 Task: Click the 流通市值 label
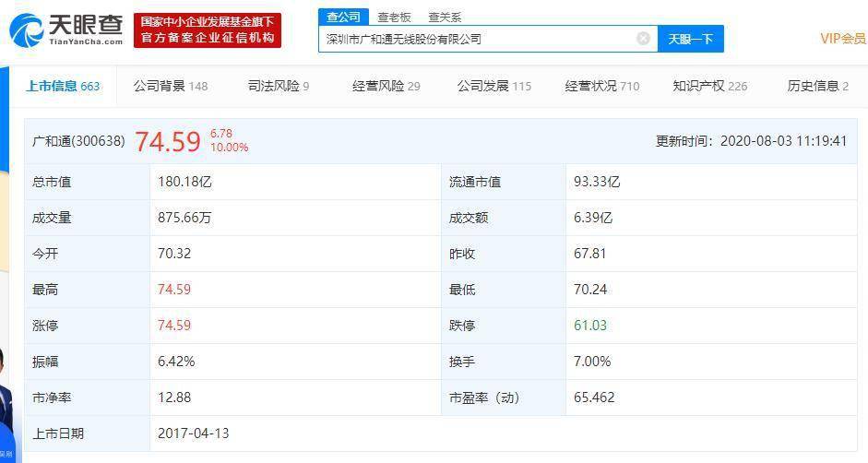coord(475,182)
